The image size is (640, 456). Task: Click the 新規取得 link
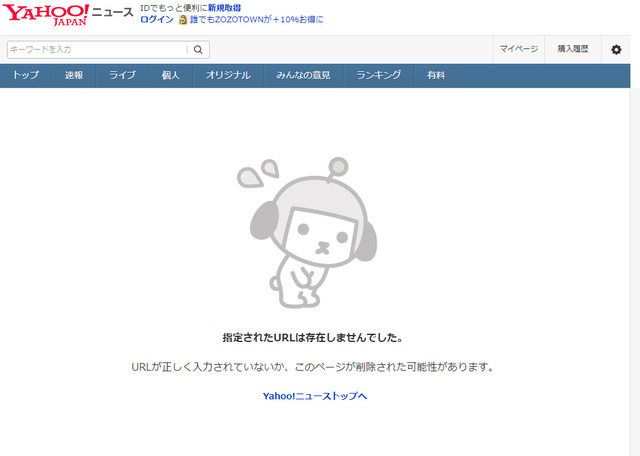(224, 8)
